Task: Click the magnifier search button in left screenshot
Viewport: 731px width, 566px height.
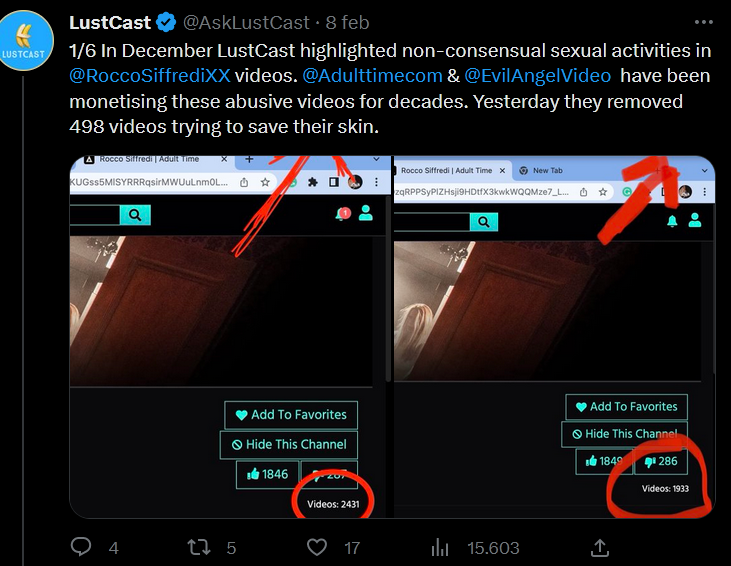Action: click(x=134, y=214)
